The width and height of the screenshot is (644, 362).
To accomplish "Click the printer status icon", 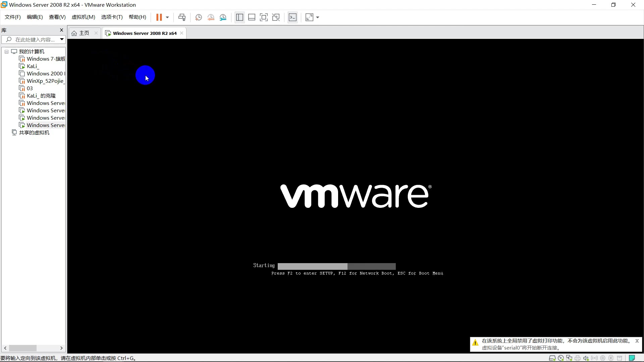I will (x=578, y=358).
